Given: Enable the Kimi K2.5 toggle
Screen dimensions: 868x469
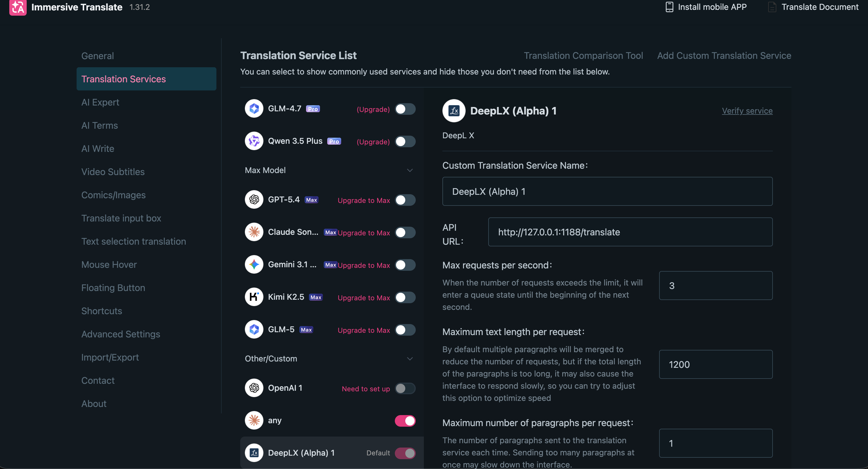Looking at the screenshot, I should tap(405, 298).
